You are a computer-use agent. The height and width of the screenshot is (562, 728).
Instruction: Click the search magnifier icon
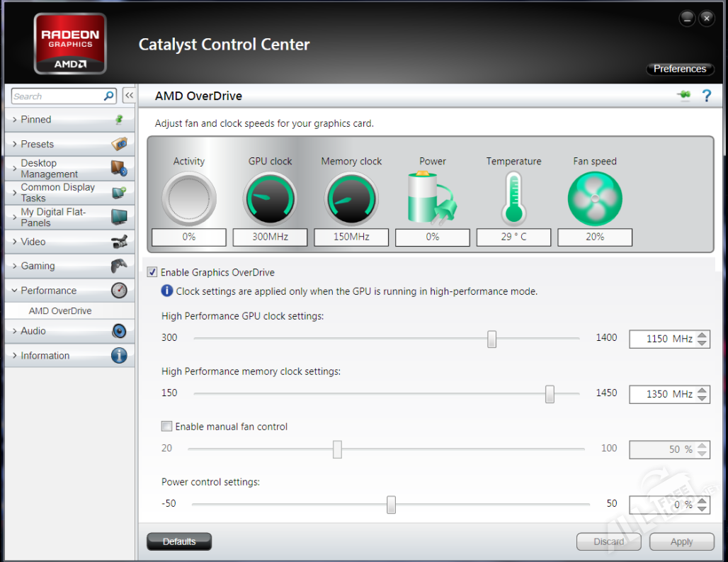point(109,96)
